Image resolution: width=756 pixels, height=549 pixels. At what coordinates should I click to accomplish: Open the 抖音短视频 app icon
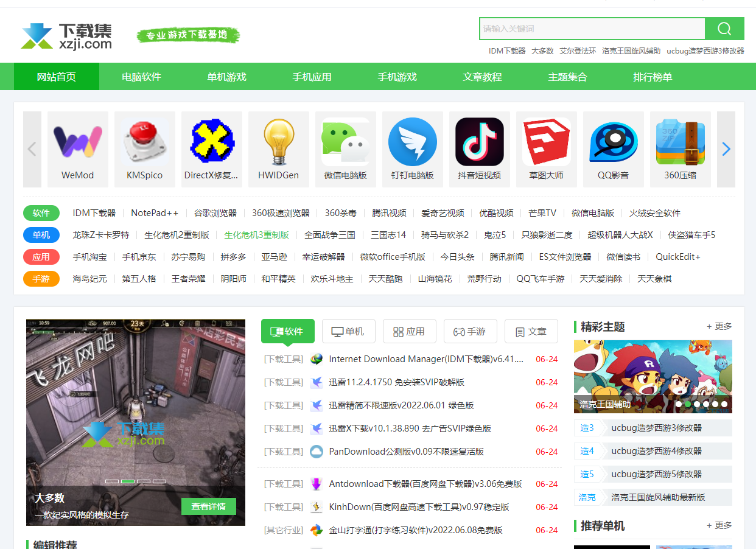coord(480,142)
